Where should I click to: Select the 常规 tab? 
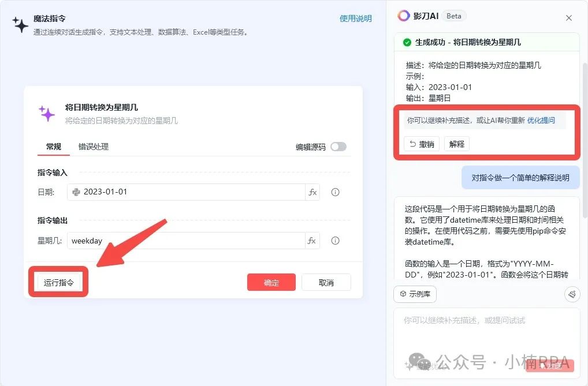pyautogui.click(x=53, y=147)
